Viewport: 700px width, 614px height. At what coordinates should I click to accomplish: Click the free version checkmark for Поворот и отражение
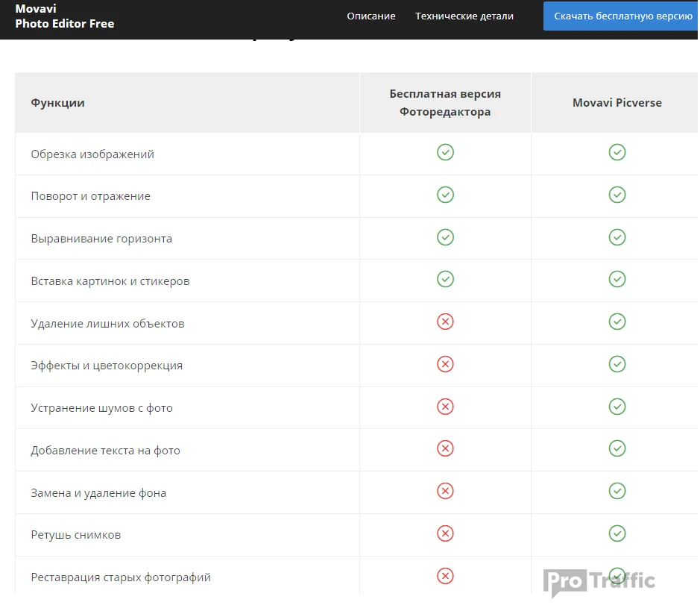click(x=445, y=195)
